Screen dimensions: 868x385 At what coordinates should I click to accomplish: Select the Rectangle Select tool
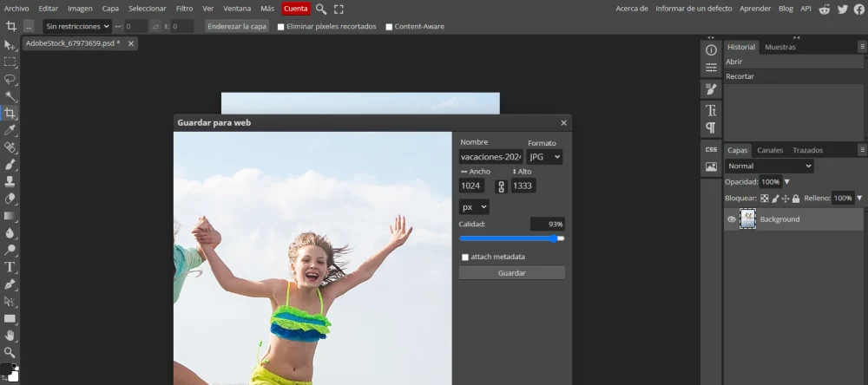(10, 62)
